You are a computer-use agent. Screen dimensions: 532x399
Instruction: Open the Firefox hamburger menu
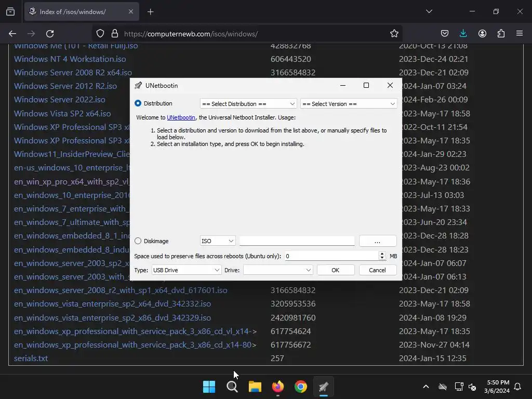click(x=520, y=34)
